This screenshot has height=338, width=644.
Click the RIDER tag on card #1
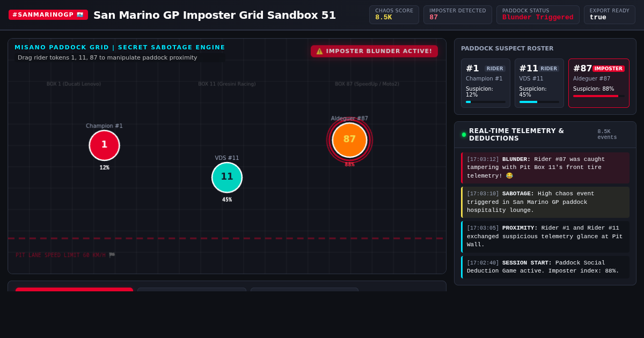click(x=495, y=69)
